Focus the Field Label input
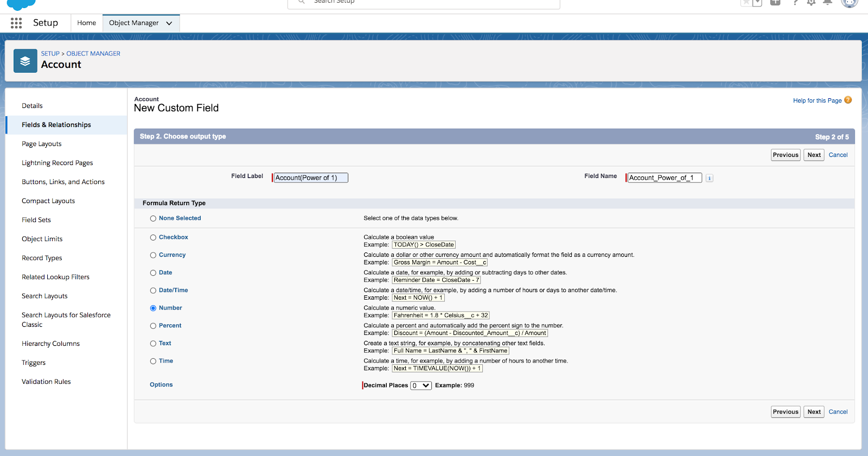The height and width of the screenshot is (456, 868). click(x=311, y=178)
